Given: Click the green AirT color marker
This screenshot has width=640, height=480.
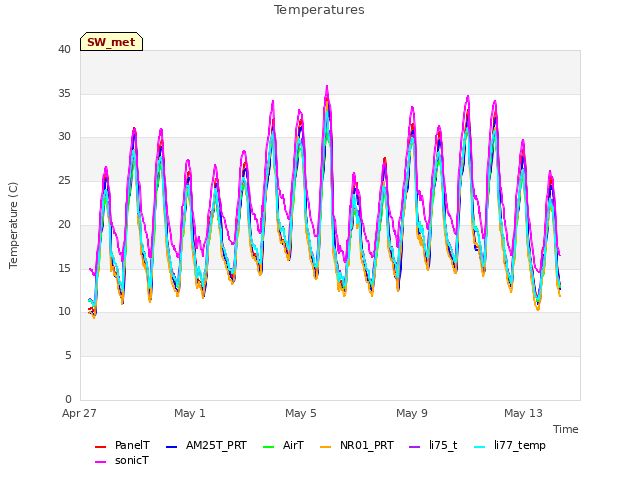Looking at the screenshot, I should point(269,447).
